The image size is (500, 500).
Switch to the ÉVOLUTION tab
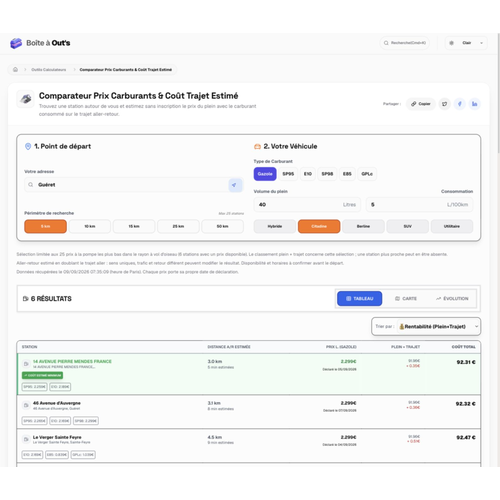452,299
